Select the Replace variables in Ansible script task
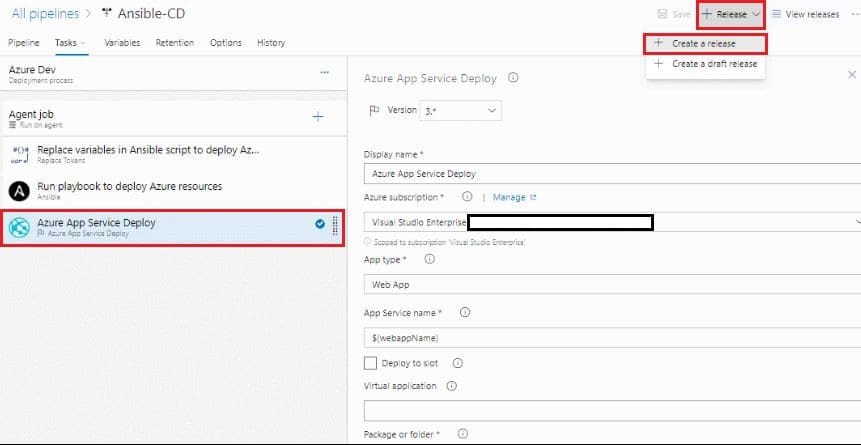 click(x=174, y=154)
